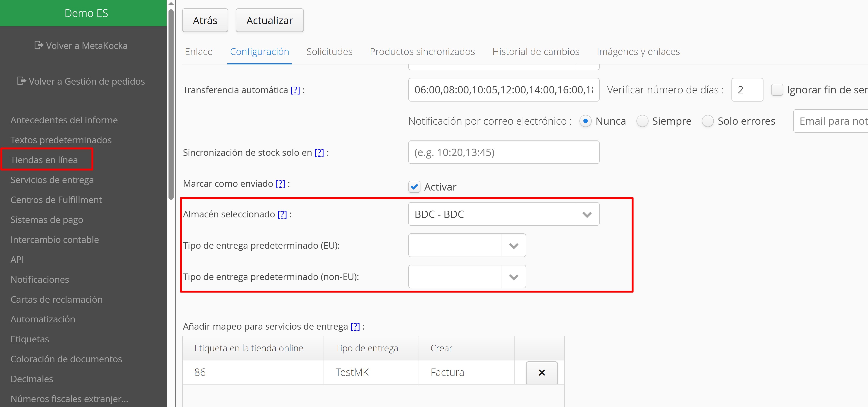The height and width of the screenshot is (407, 868).
Task: View the Historial de cambios tab
Action: 536,51
